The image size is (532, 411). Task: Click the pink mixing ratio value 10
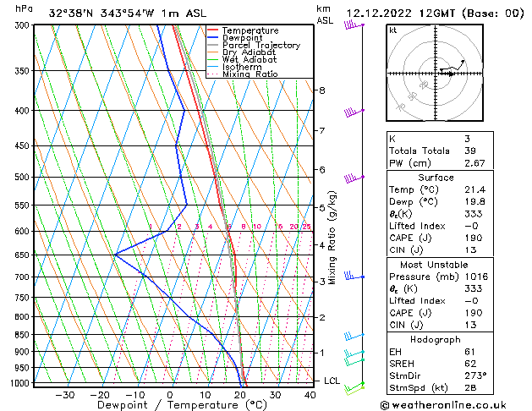click(257, 227)
